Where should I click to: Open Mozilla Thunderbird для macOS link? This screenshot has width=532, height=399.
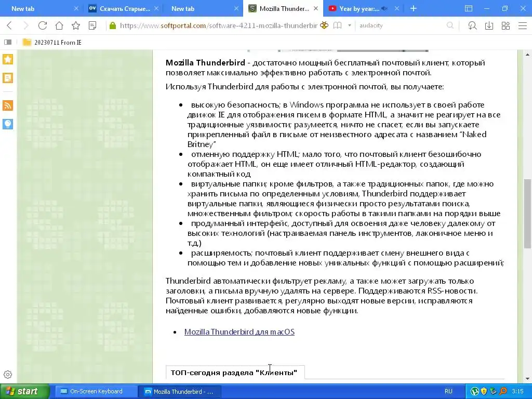[239, 332]
